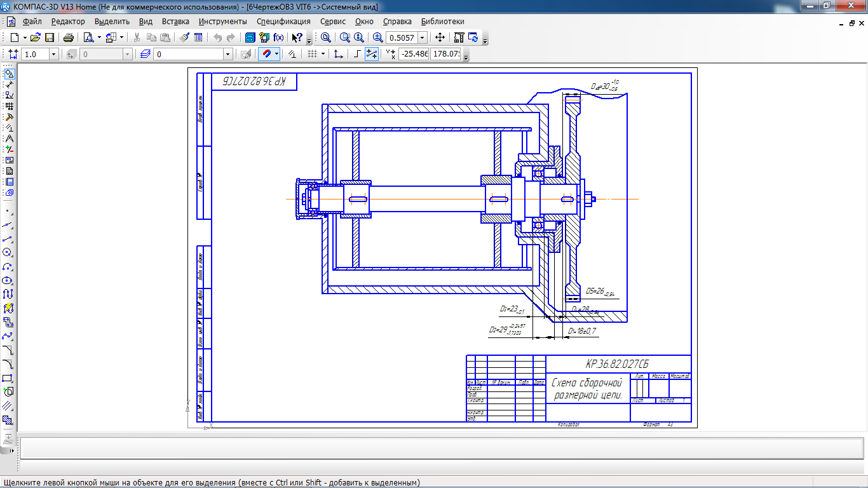
Task: Open the layer number 0 dropdown
Action: point(227,55)
